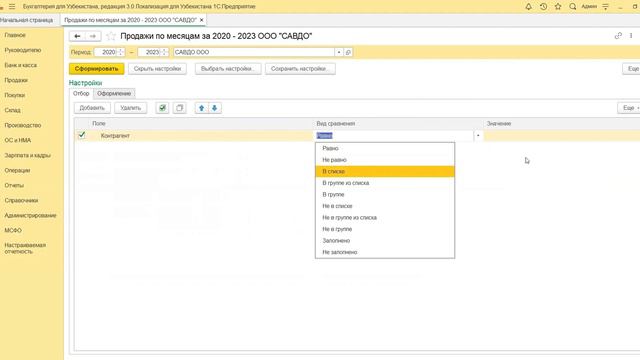This screenshot has width=640, height=360.
Task: Switch to Оформление tab
Action: [114, 93]
